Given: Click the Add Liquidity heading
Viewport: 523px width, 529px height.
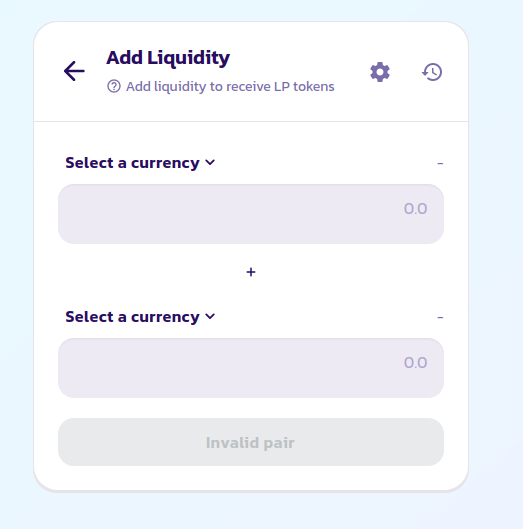Looking at the screenshot, I should point(168,58).
